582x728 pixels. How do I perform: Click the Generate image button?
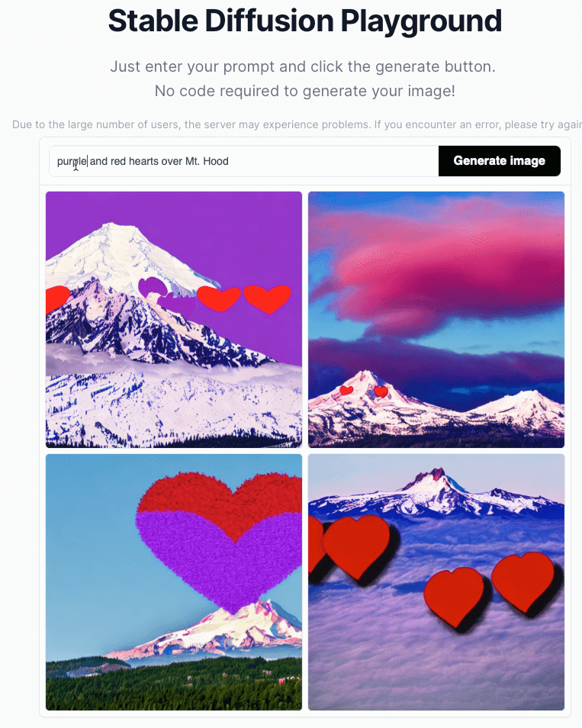point(500,161)
